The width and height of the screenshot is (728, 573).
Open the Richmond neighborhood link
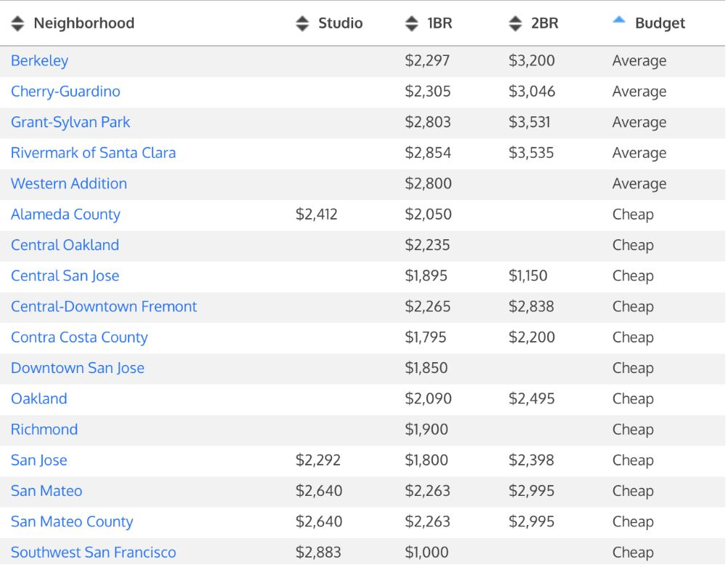tap(44, 429)
